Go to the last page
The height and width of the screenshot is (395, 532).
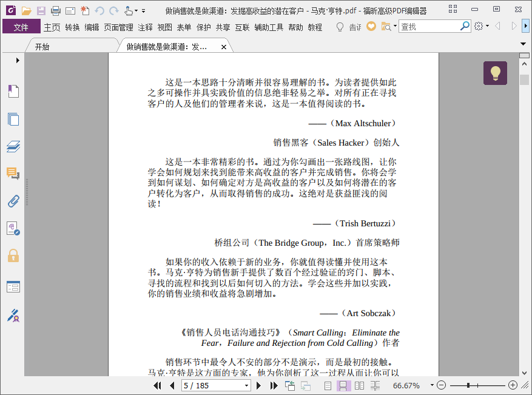coord(274,385)
